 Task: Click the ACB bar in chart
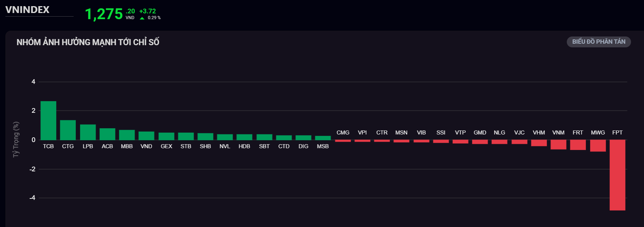click(107, 134)
